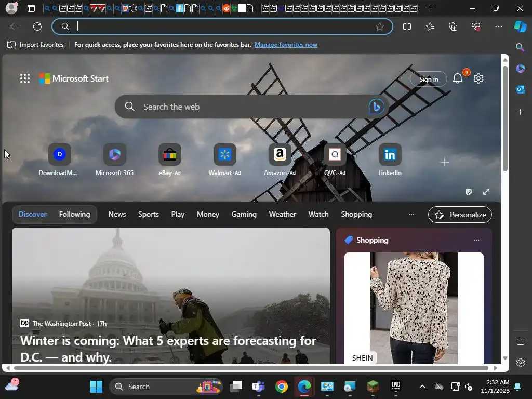Click the back navigation arrow
532x399 pixels.
click(x=15, y=26)
